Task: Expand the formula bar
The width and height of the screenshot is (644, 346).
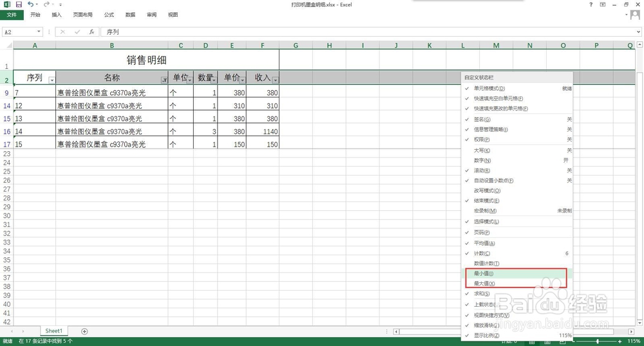Action: point(639,32)
